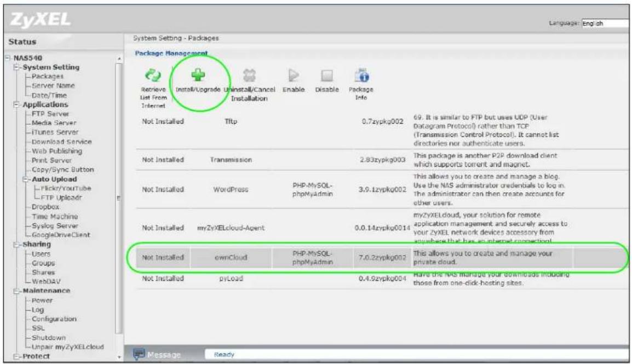The height and width of the screenshot is (364, 632).
Task: Open iTunes Server settings
Action: tap(55, 132)
